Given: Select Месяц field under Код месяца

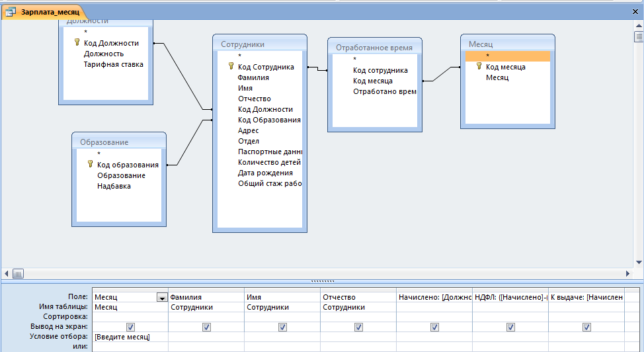Looking at the screenshot, I should click(497, 77).
